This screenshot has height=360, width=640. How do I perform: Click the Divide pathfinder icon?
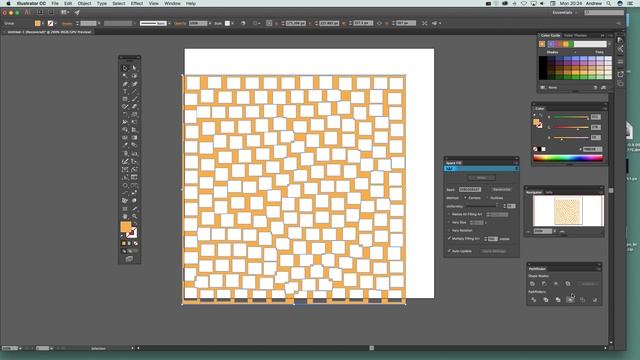tap(533, 300)
